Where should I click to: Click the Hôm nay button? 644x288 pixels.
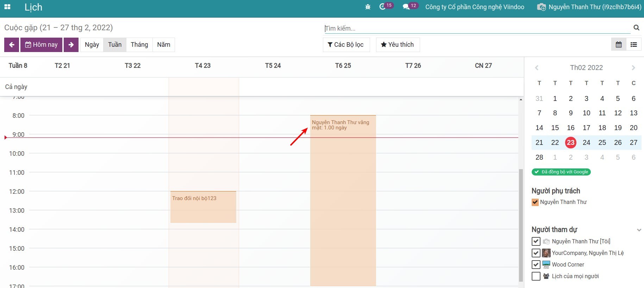pos(42,45)
